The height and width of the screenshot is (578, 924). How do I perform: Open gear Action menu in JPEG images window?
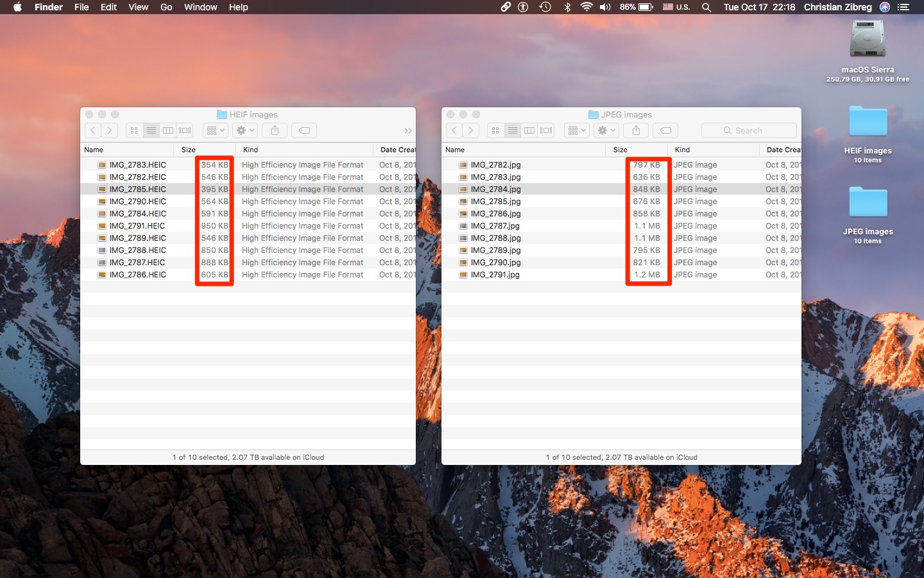pos(606,130)
